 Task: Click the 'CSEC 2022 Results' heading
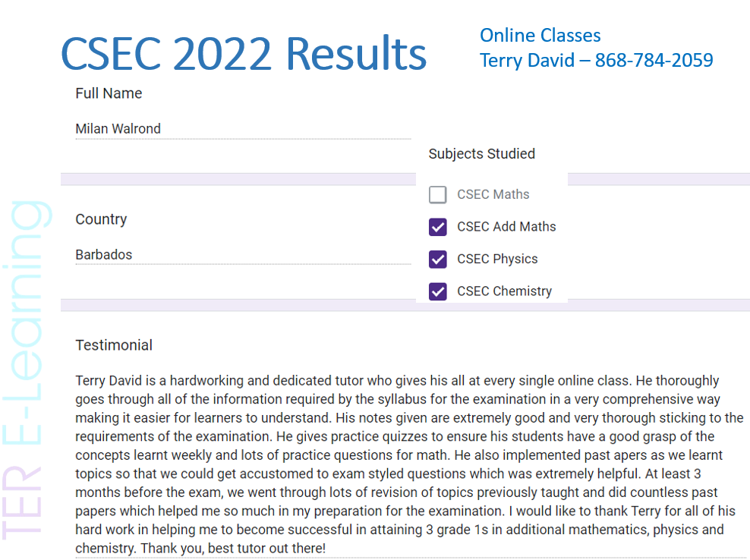243,55
